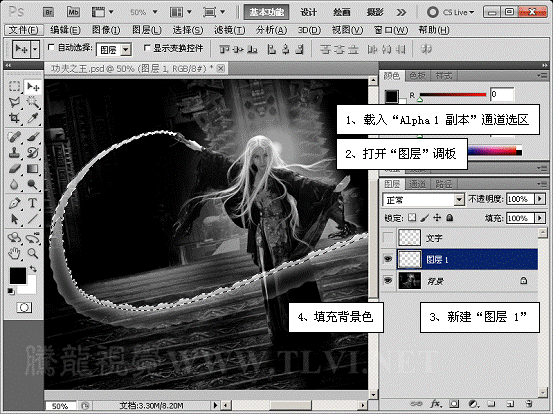Select the History Brush tool

(x=33, y=152)
